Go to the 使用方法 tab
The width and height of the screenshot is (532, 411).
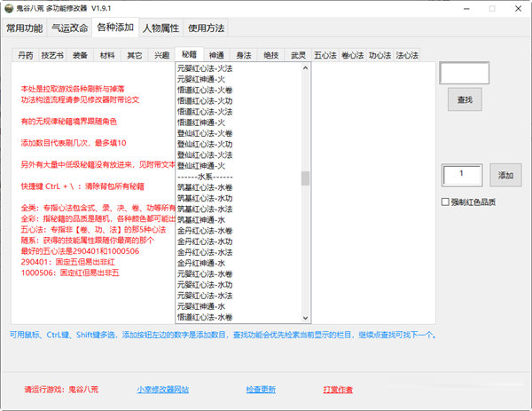coord(207,28)
